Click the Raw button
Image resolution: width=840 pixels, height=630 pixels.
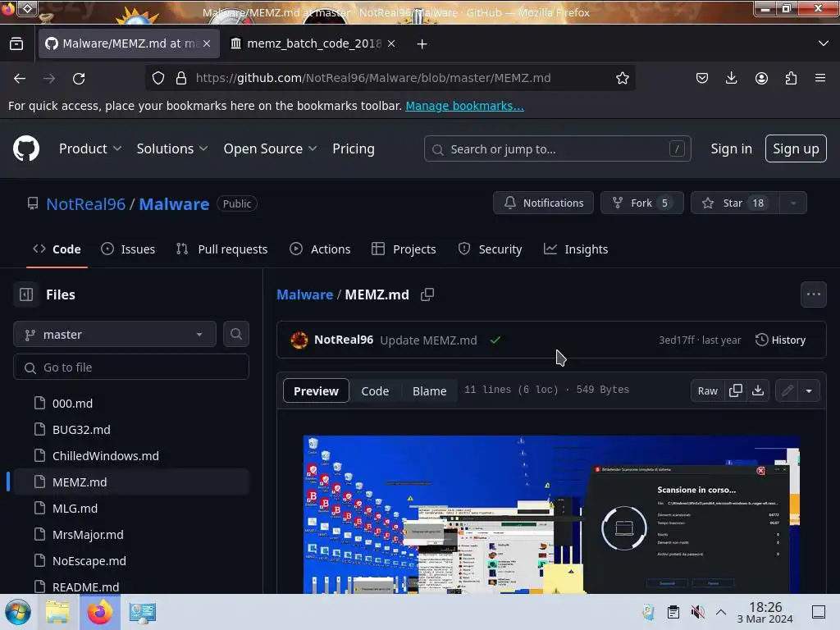pos(707,390)
